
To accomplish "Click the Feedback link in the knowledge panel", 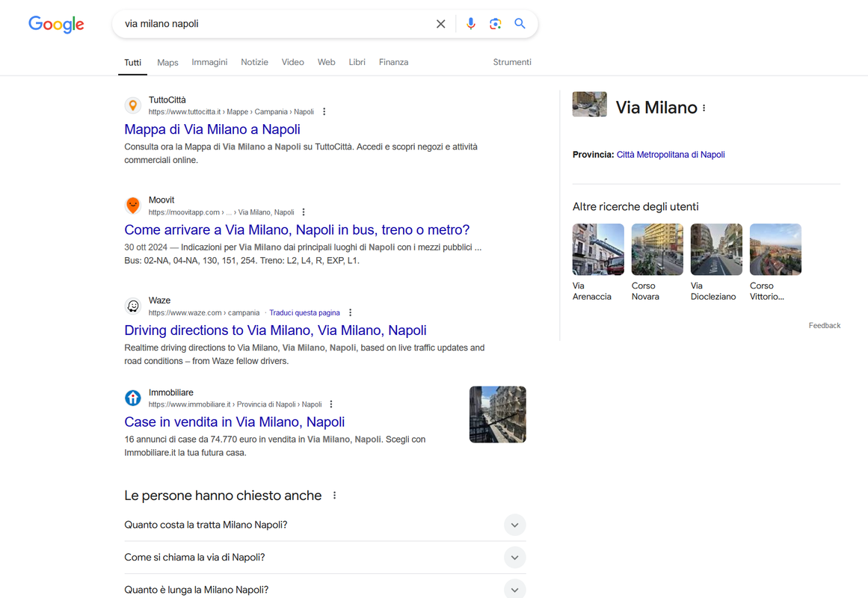I will (825, 326).
